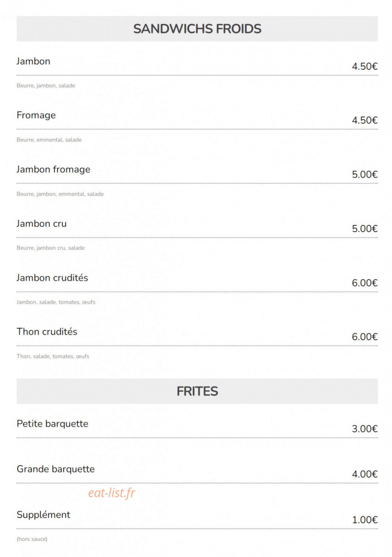This screenshot has width=392, height=557.
Task: Select the Petite barquette item
Action: tap(52, 424)
